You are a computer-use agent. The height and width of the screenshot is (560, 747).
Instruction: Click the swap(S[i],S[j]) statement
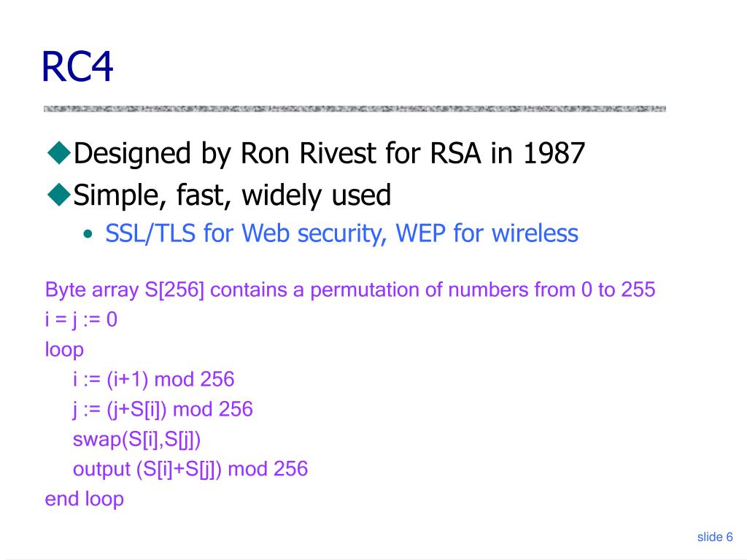[x=136, y=439]
